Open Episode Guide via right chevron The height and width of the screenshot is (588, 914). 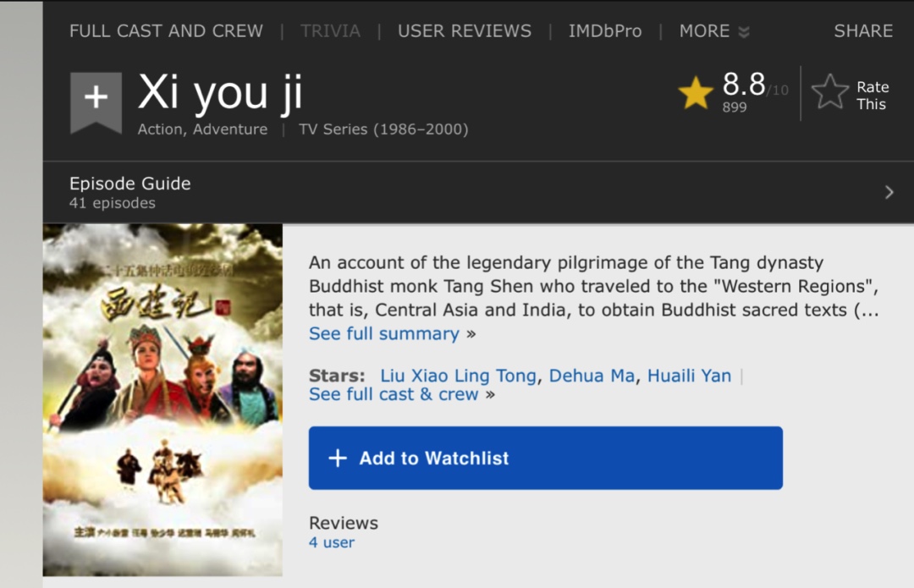tap(889, 192)
